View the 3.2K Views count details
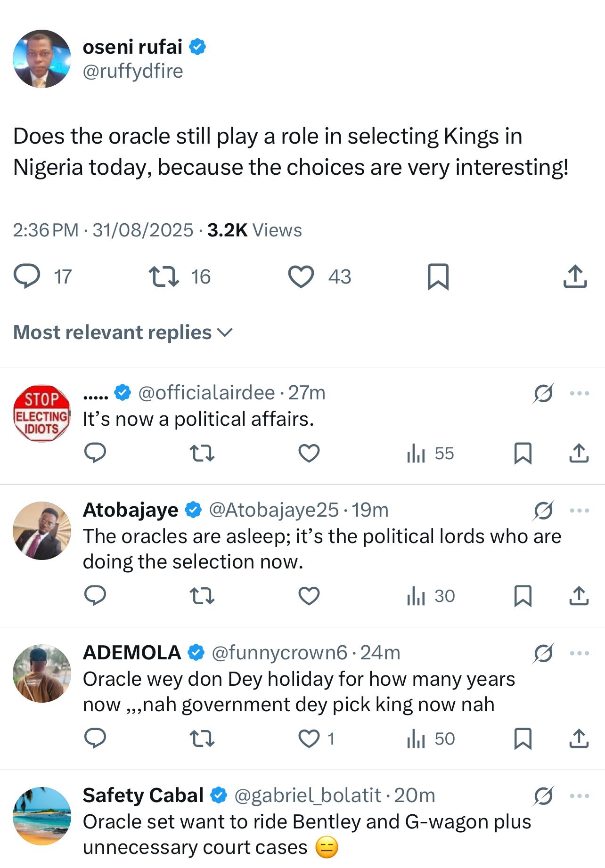The width and height of the screenshot is (605, 868). pos(254,230)
